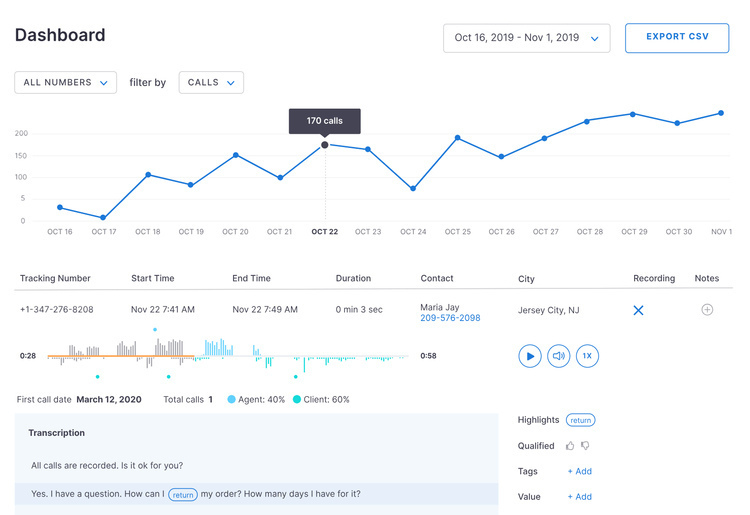Image resolution: width=750 pixels, height=515 pixels.
Task: Click the return highlight tag
Action: 581,421
